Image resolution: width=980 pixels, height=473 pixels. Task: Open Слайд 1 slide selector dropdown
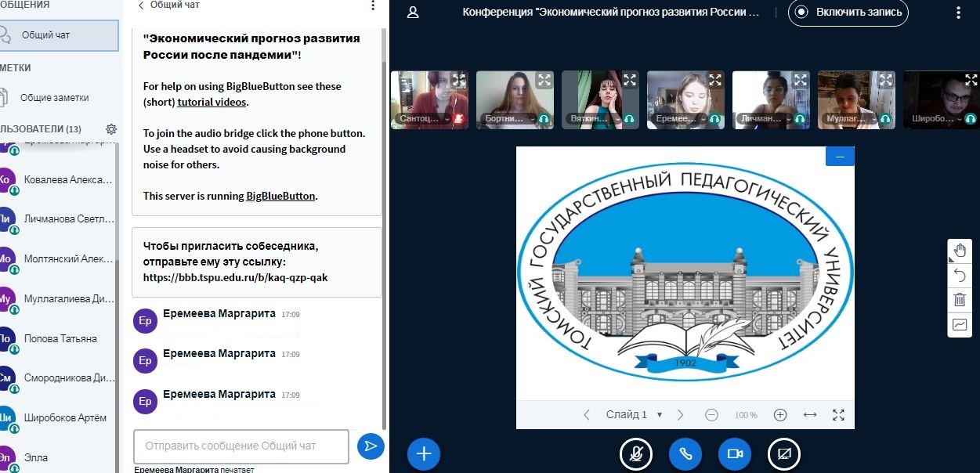click(x=634, y=415)
